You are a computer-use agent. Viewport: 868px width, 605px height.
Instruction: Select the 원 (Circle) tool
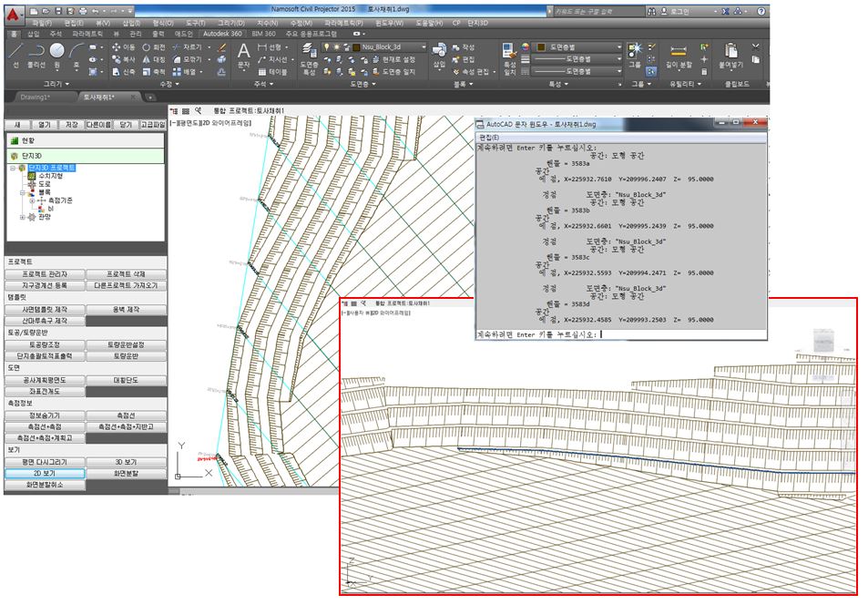56,56
